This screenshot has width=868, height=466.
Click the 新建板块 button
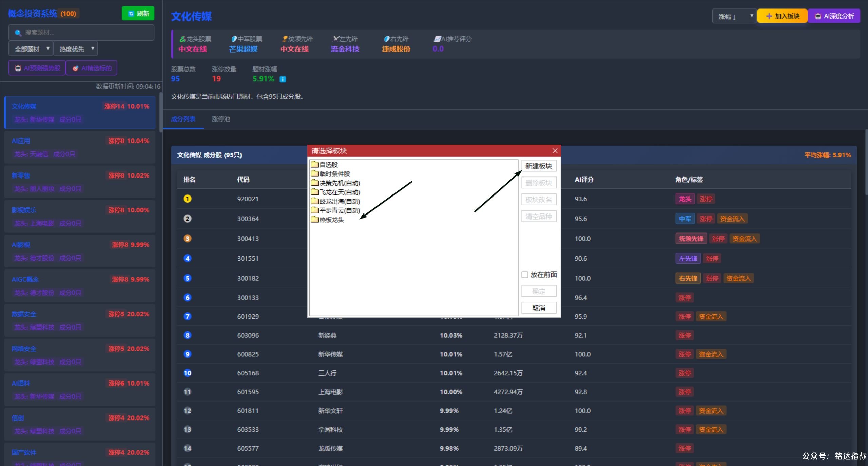point(539,166)
